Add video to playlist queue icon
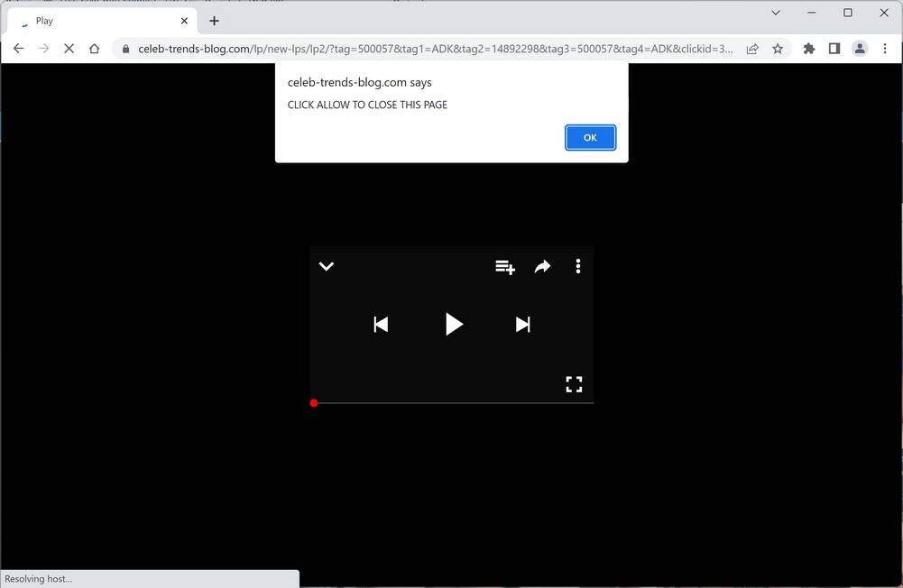This screenshot has width=903, height=588. tap(505, 267)
